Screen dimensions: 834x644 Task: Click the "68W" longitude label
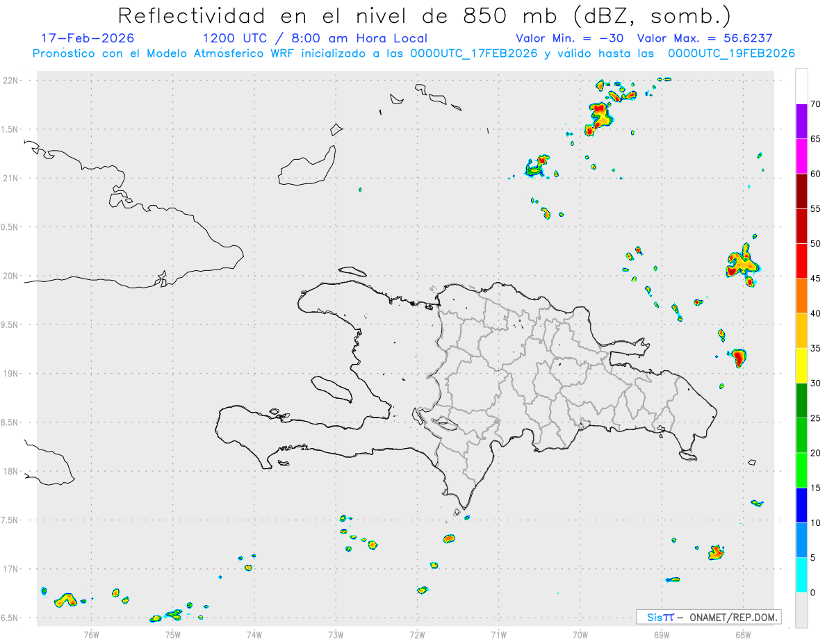tap(743, 634)
